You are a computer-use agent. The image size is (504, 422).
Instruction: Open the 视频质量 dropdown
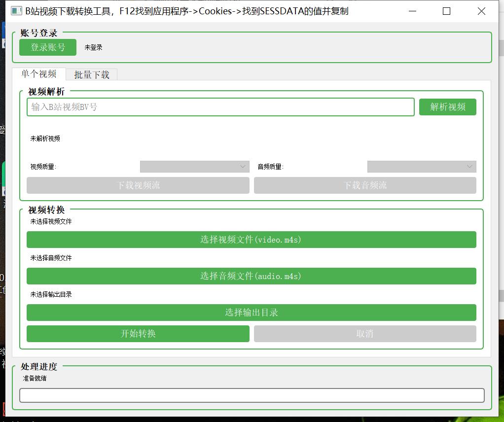click(195, 167)
